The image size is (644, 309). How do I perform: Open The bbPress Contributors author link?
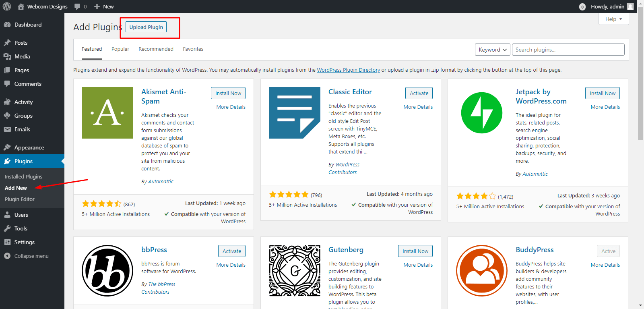[x=158, y=288]
